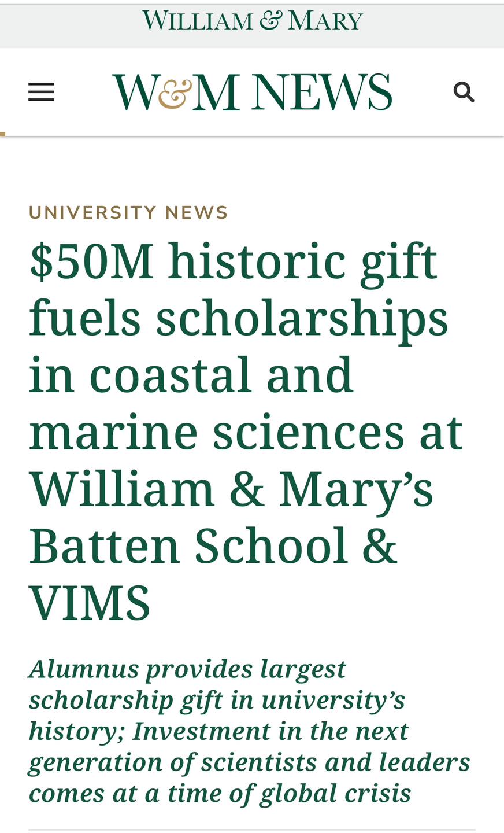Click the italic subheadline starting with "Alumnus"
This screenshot has height=833, width=504.
(187, 669)
